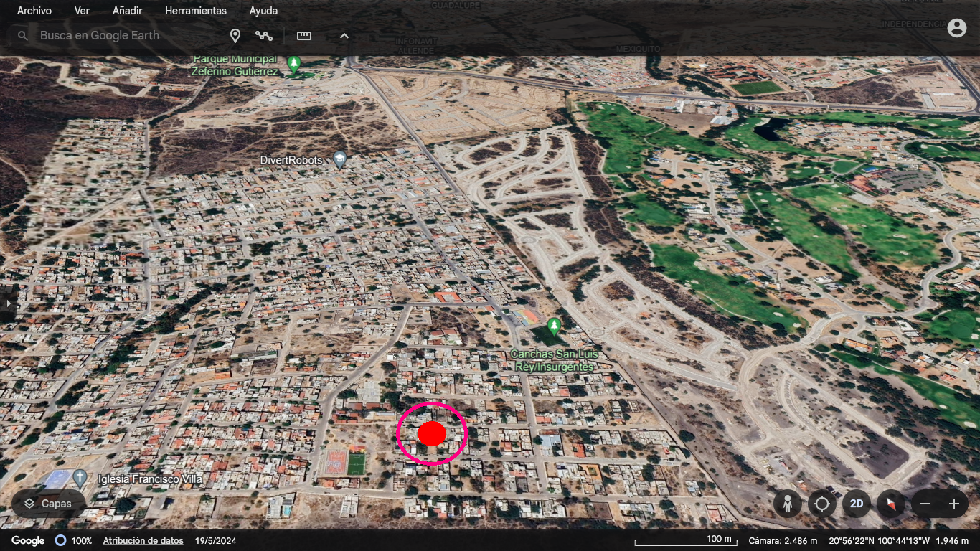Click the fly to my location icon
Viewport: 980px width, 551px height.
(822, 504)
